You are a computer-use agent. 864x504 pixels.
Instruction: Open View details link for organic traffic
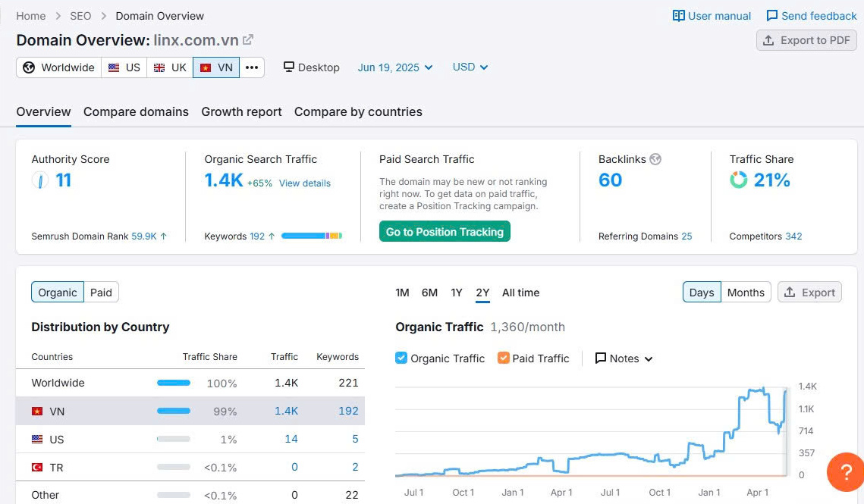pyautogui.click(x=305, y=183)
